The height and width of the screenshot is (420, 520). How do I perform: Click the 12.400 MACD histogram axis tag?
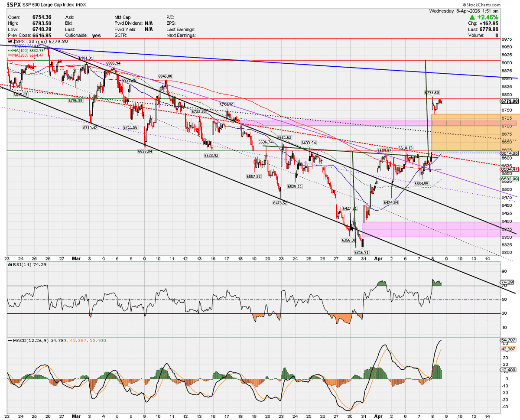click(x=509, y=370)
